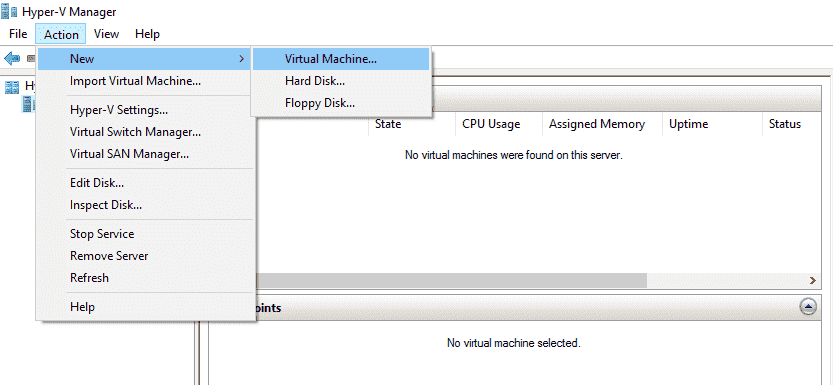Open the Help menu in menu bar

click(147, 34)
